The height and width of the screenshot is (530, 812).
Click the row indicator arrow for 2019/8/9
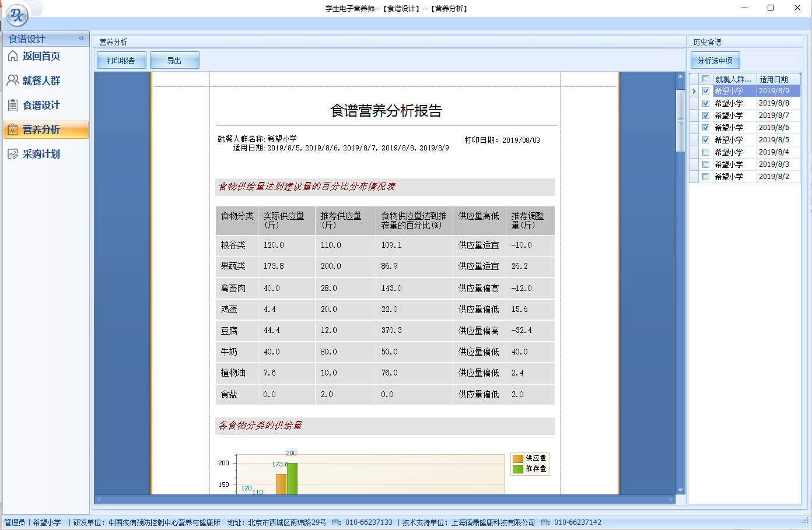(x=694, y=91)
